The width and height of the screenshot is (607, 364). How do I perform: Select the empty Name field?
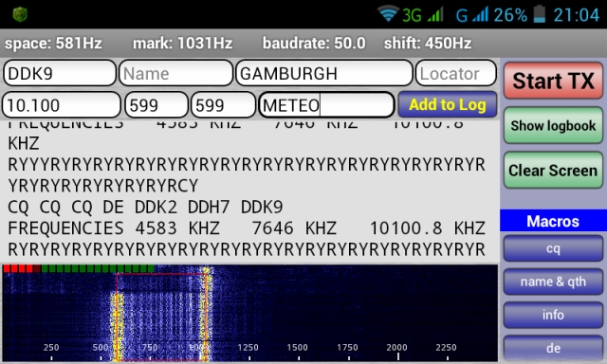click(175, 73)
